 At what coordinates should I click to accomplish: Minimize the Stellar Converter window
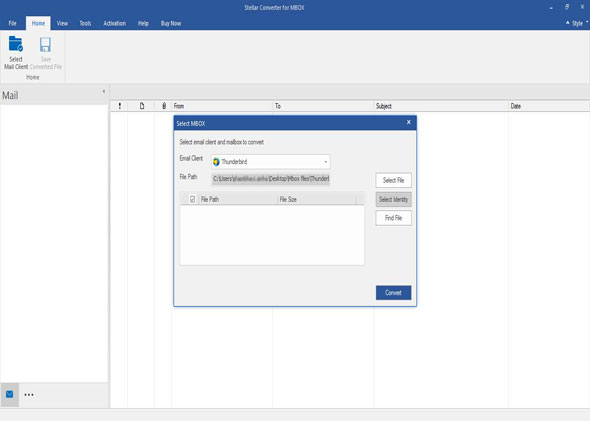click(x=551, y=8)
